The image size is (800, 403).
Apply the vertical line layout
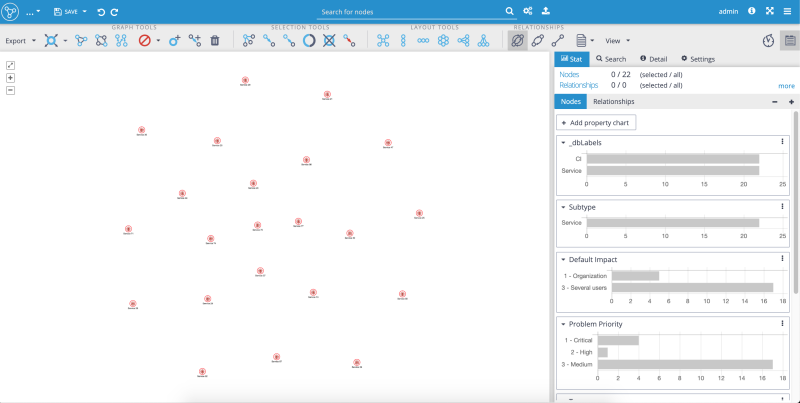click(403, 40)
